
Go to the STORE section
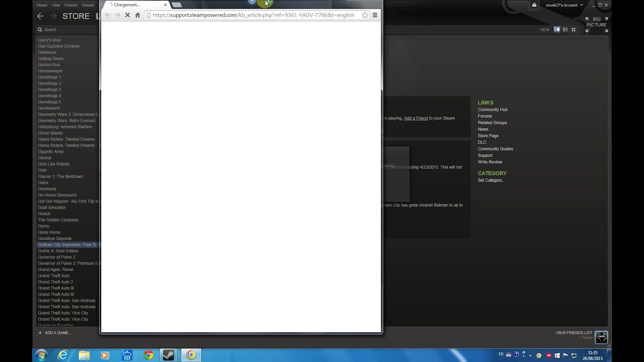76,16
